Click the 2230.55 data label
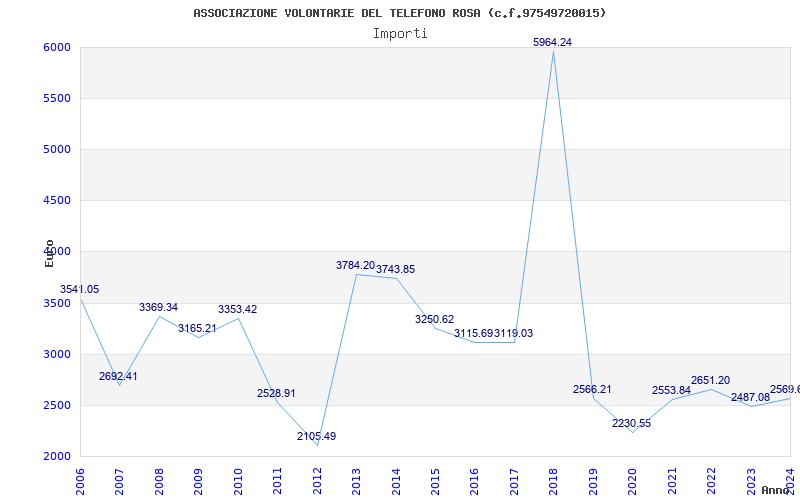800x500 pixels. 632,423
